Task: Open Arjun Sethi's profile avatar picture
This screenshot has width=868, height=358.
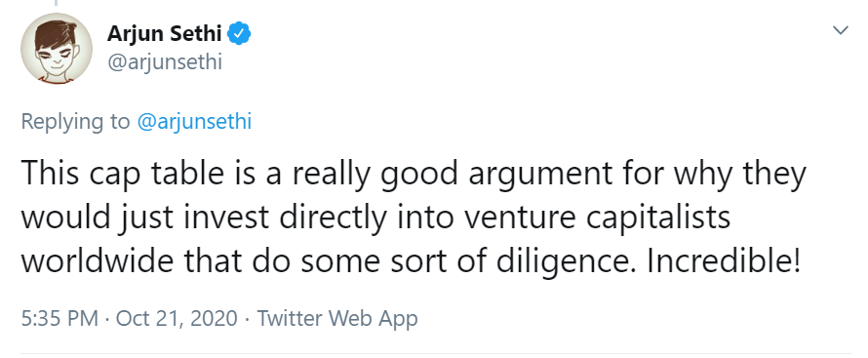Action: coord(56,48)
